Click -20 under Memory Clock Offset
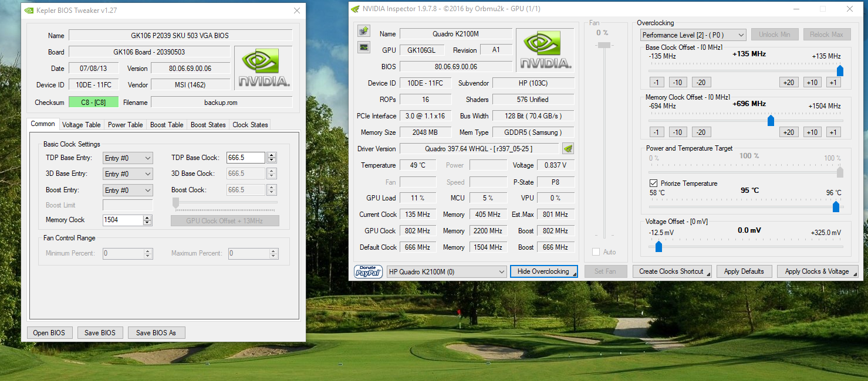Screen dimensions: 868x381 click(701, 132)
